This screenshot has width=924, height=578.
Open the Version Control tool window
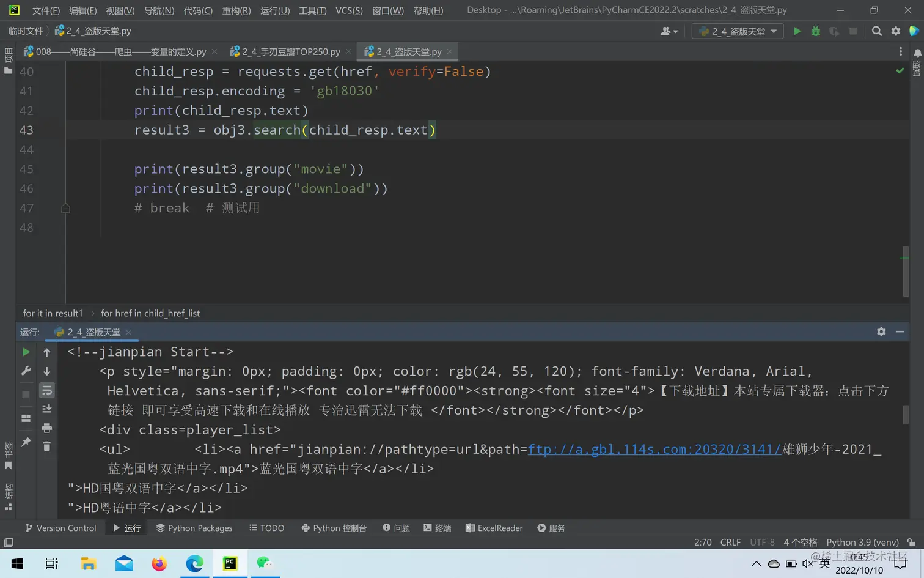(61, 528)
